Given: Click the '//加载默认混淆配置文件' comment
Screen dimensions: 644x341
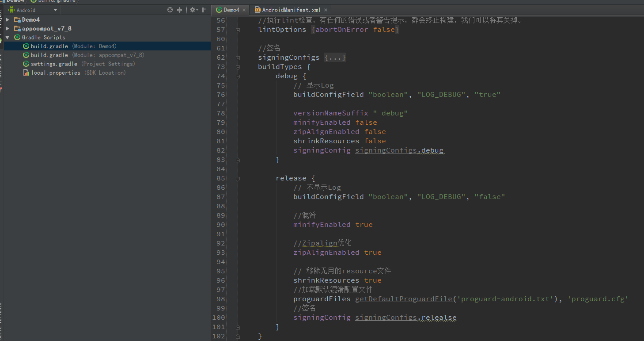Looking at the screenshot, I should tap(333, 290).
